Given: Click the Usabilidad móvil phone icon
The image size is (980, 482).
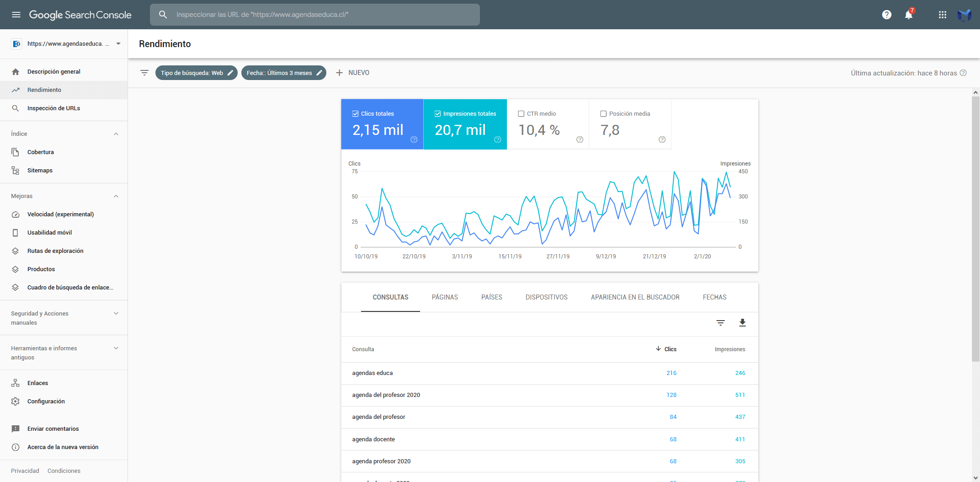Looking at the screenshot, I should (16, 232).
